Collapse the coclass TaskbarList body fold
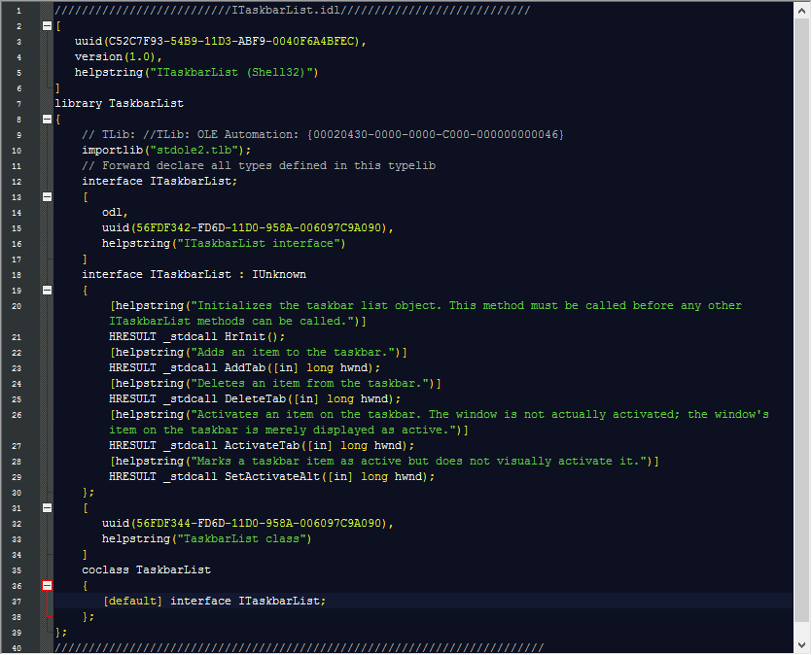 46,585
